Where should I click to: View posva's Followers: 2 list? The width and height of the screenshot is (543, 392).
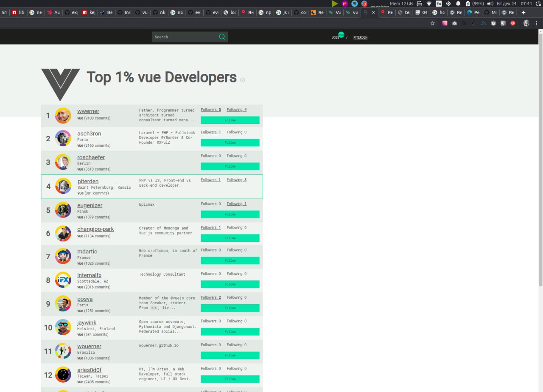click(x=211, y=297)
